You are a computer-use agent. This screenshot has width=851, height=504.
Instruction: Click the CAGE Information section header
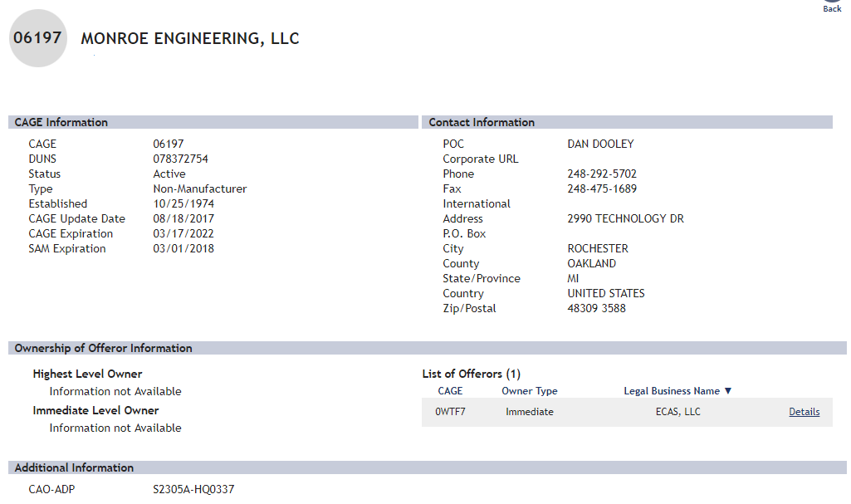61,122
